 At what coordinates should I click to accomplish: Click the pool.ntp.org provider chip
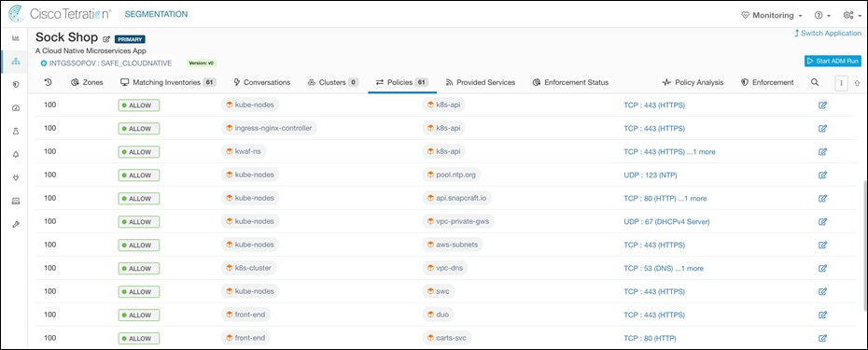(x=451, y=175)
